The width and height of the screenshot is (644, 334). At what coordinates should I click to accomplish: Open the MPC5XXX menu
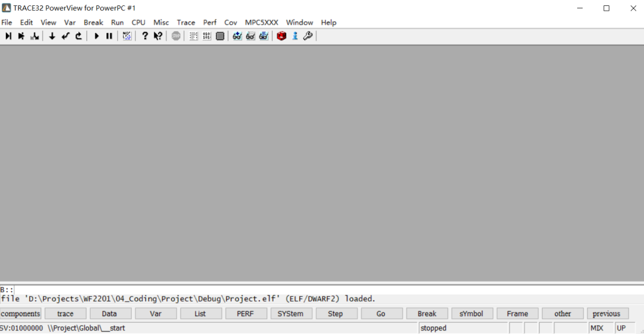click(261, 23)
